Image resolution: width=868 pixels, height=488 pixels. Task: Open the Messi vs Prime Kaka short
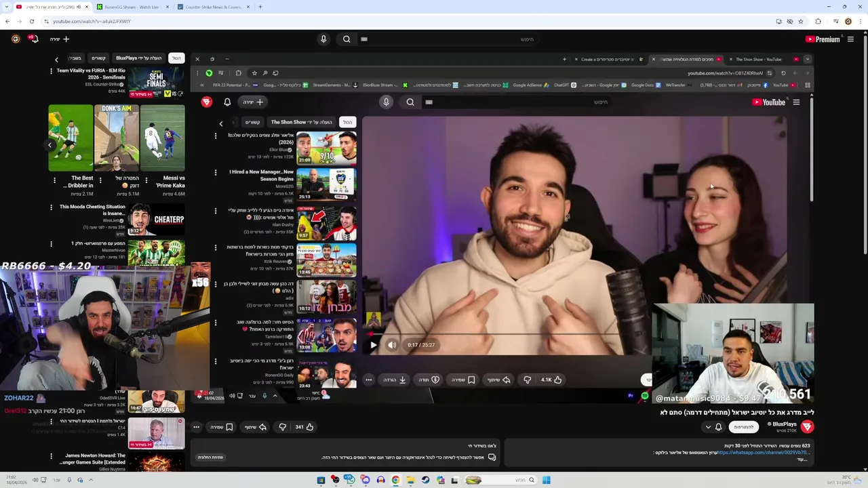click(162, 138)
